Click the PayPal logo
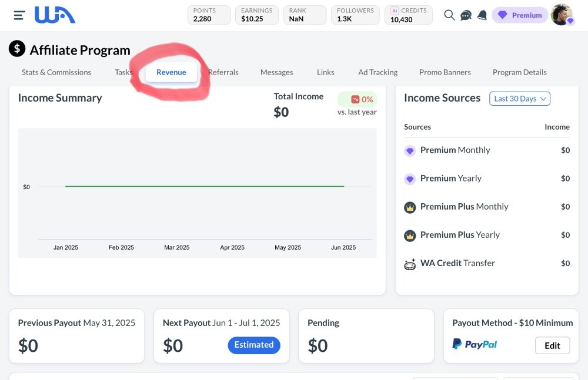The image size is (588, 380). (x=475, y=344)
